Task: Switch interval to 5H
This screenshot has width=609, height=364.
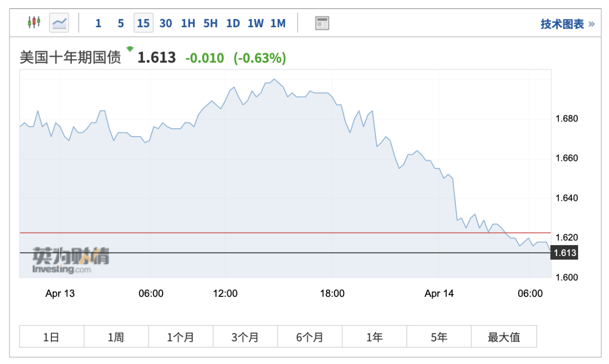Action: (x=210, y=23)
